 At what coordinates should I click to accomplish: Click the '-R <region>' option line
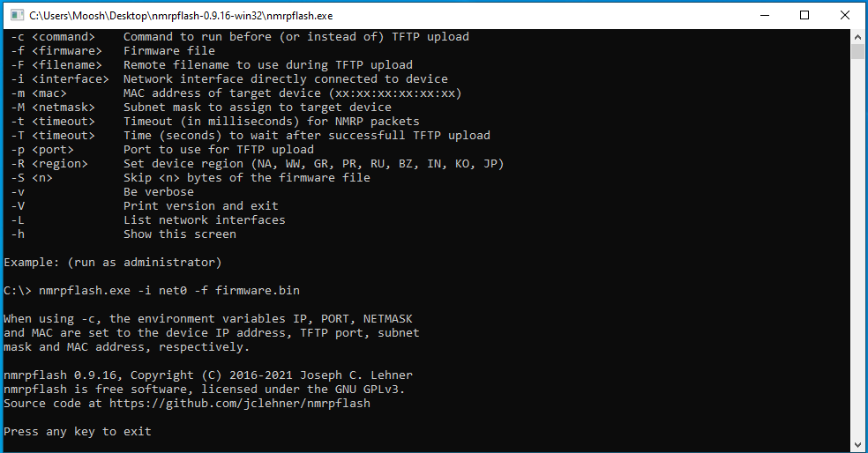coord(258,164)
